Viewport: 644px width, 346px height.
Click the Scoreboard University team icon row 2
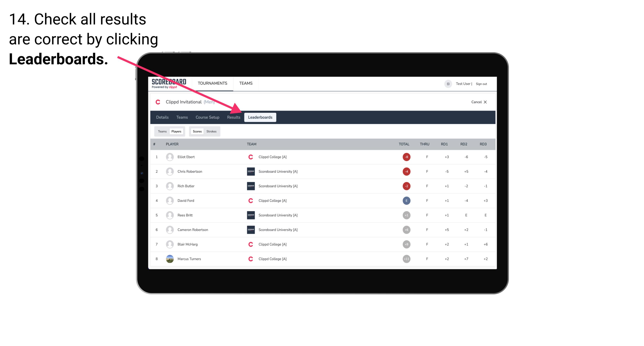(250, 171)
